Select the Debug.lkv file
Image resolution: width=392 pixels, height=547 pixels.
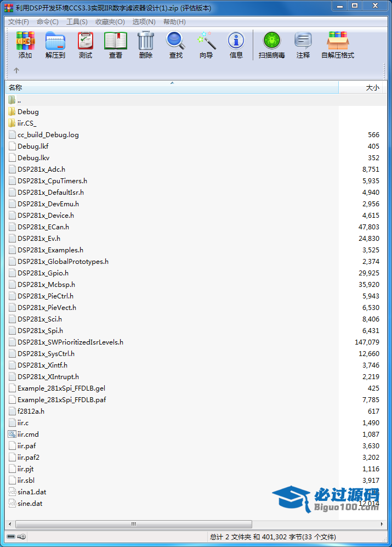point(29,157)
